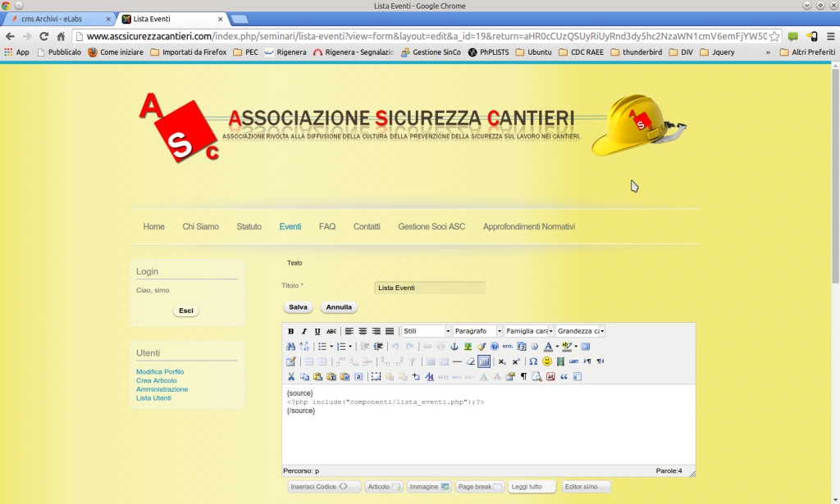
Task: Open Statuto menu item
Action: [x=249, y=227]
